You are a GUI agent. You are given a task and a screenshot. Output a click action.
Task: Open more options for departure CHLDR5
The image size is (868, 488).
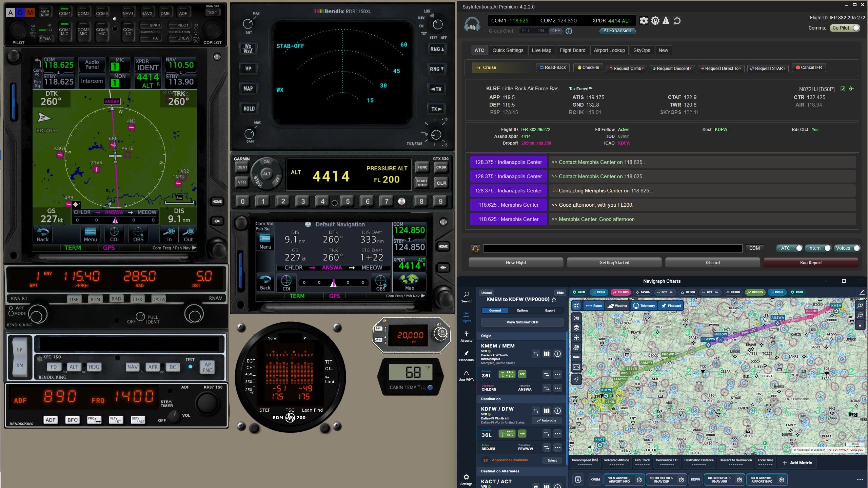[557, 388]
